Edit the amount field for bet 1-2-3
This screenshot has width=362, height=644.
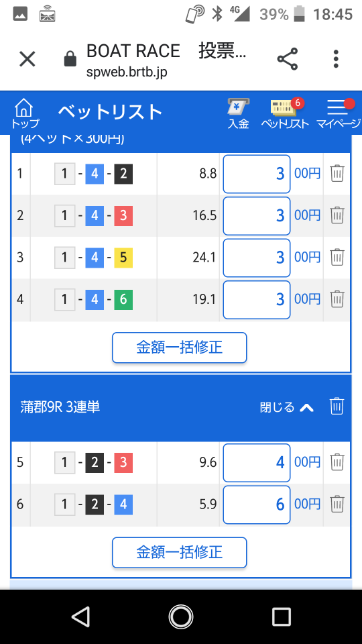pos(257,462)
